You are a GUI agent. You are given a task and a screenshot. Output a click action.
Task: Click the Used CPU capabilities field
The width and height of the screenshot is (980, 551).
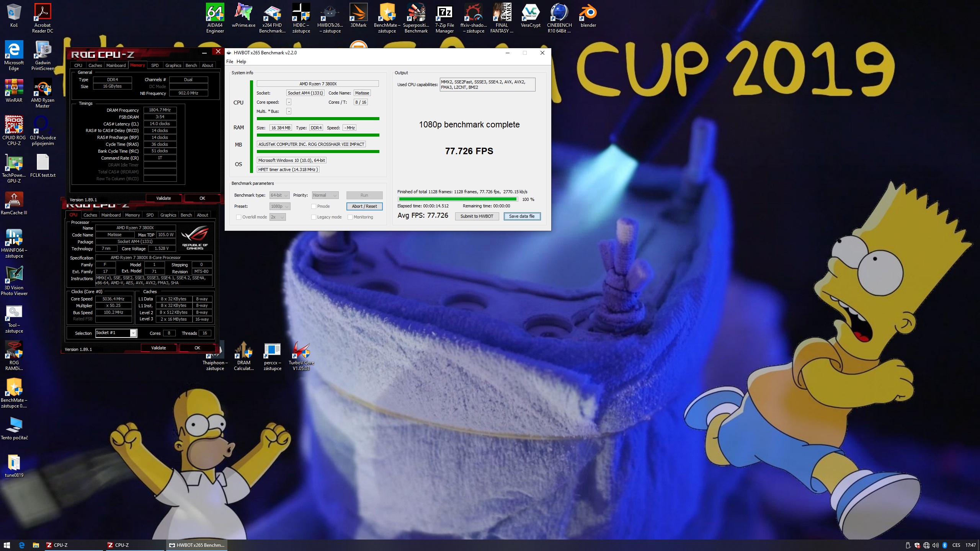(x=487, y=85)
